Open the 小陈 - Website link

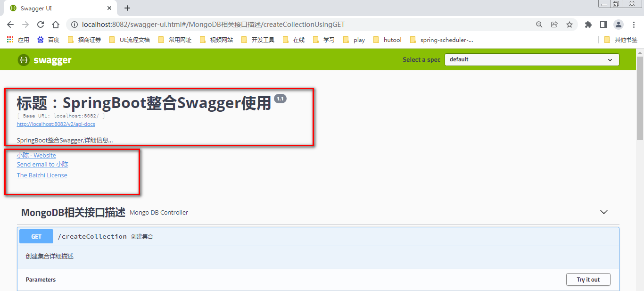[x=36, y=155]
